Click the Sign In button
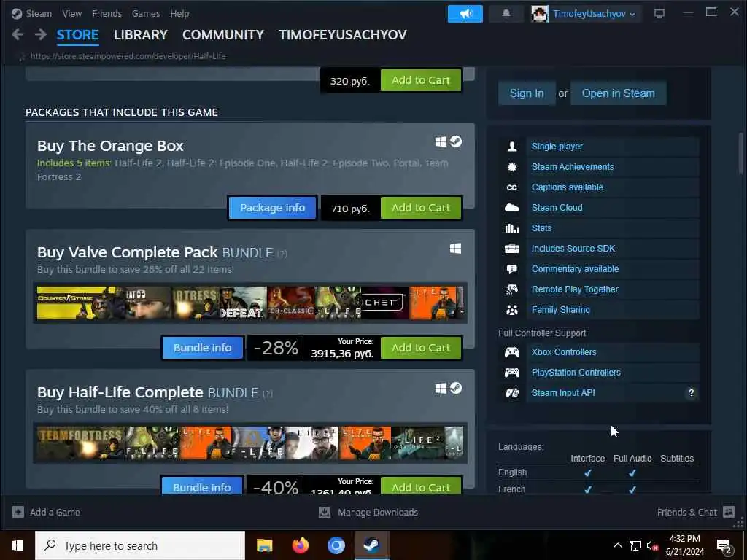The height and width of the screenshot is (560, 747). click(x=527, y=93)
